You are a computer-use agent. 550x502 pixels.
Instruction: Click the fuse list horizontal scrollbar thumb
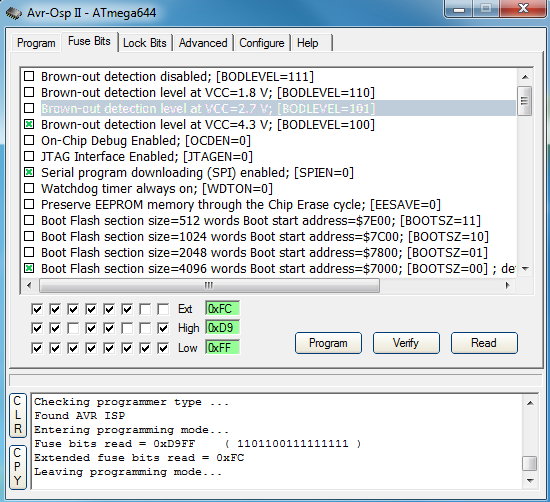point(209,286)
